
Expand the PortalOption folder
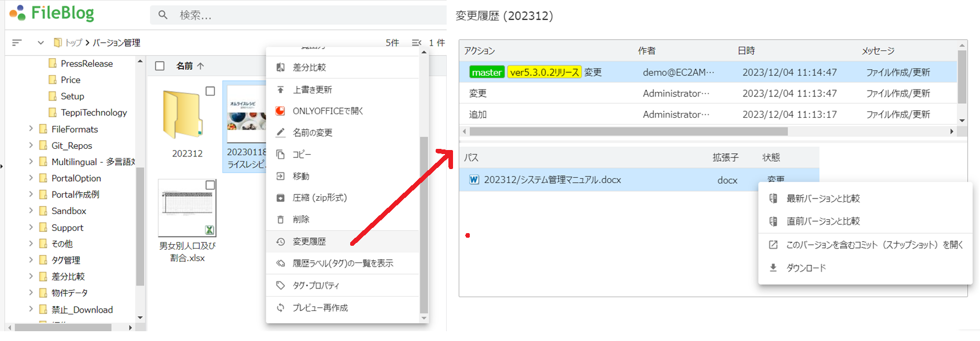click(x=31, y=178)
